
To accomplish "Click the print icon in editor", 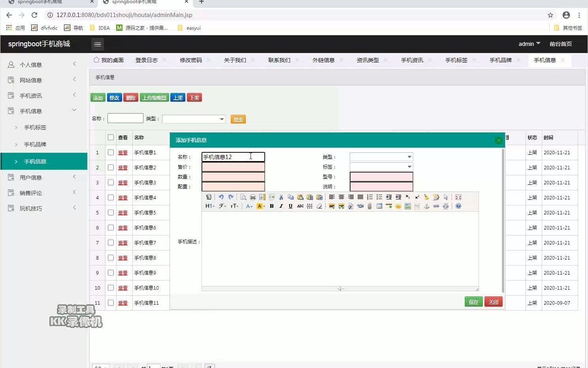I will [x=253, y=197].
